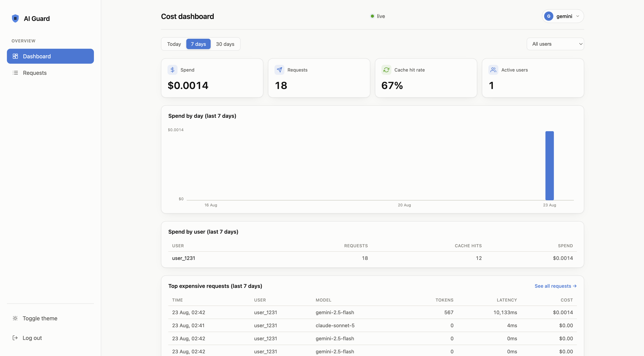
Task: Click the Cache hit rate value 67%
Action: pos(392,86)
